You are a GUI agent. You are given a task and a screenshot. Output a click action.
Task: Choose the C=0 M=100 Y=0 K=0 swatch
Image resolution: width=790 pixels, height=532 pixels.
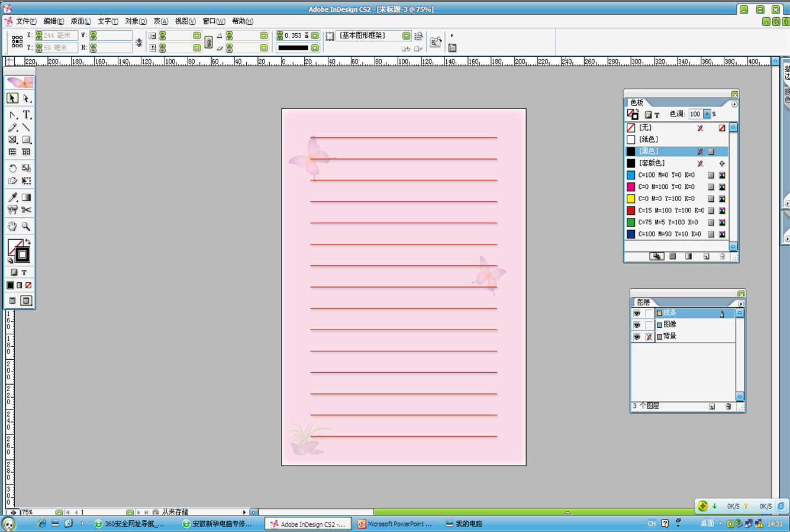point(666,187)
